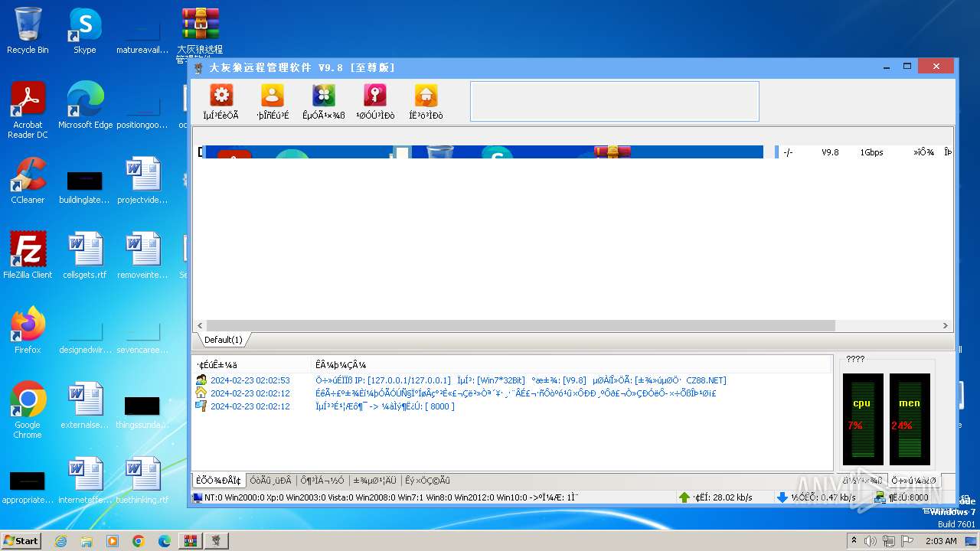Open Acrobat Reader DC desktop shortcut
Screen dimensions: 980x551
pyautogui.click(x=28, y=110)
